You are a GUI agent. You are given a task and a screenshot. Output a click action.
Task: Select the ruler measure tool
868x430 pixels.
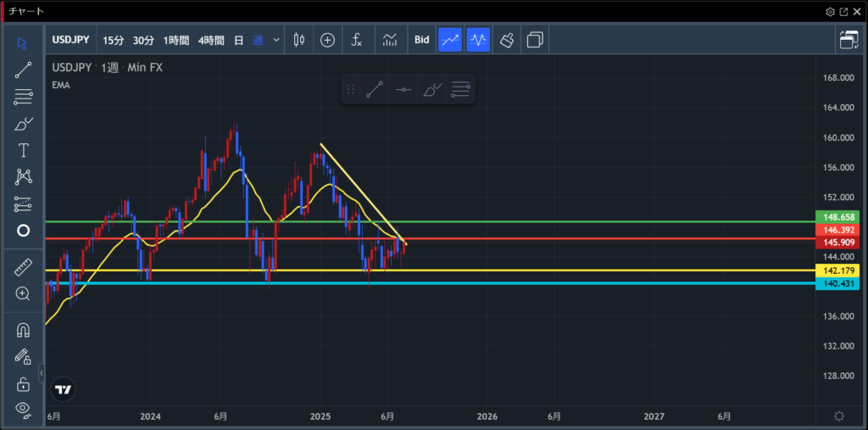pos(23,268)
